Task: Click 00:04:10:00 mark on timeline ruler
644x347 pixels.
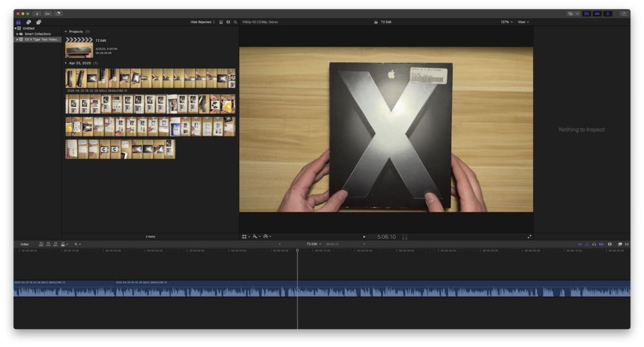Action: [x=71, y=250]
